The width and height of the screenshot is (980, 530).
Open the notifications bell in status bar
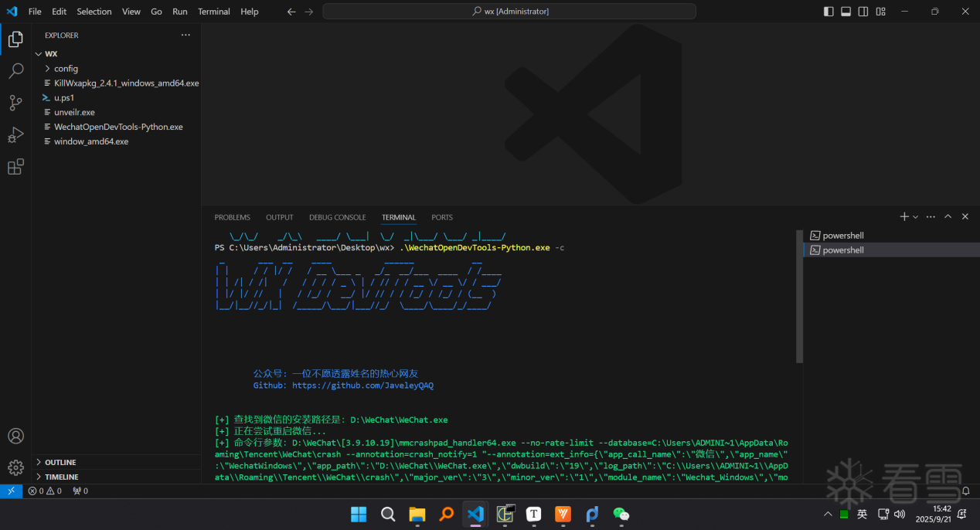tap(965, 491)
